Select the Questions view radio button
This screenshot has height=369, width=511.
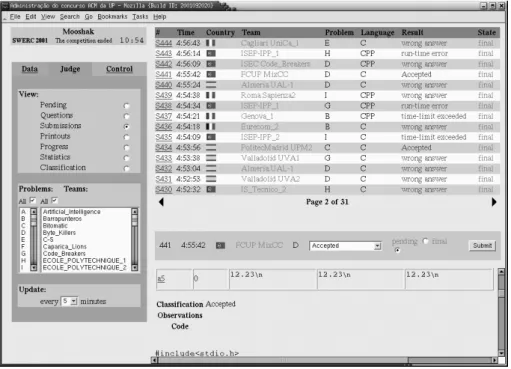pyautogui.click(x=126, y=116)
